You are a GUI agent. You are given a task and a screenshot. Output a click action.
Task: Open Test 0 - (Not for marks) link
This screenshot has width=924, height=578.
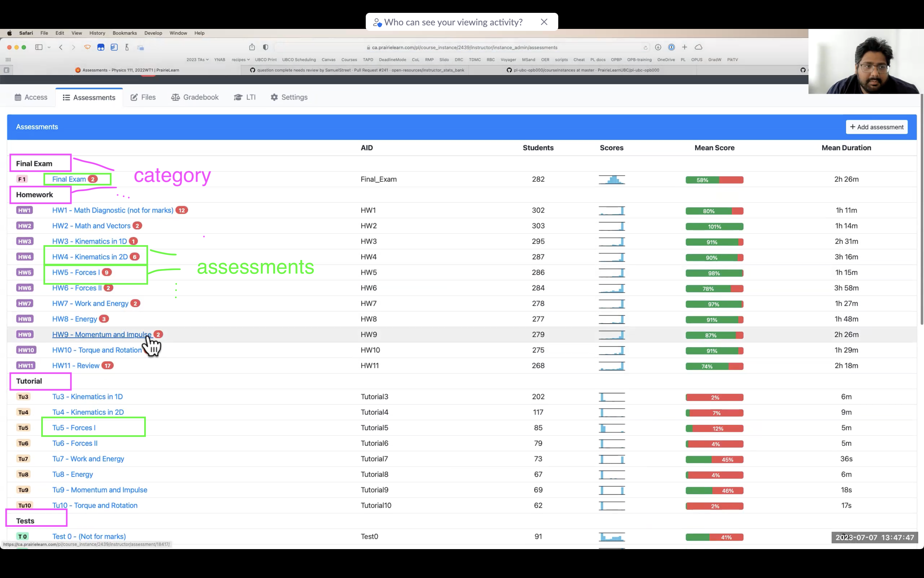click(89, 536)
